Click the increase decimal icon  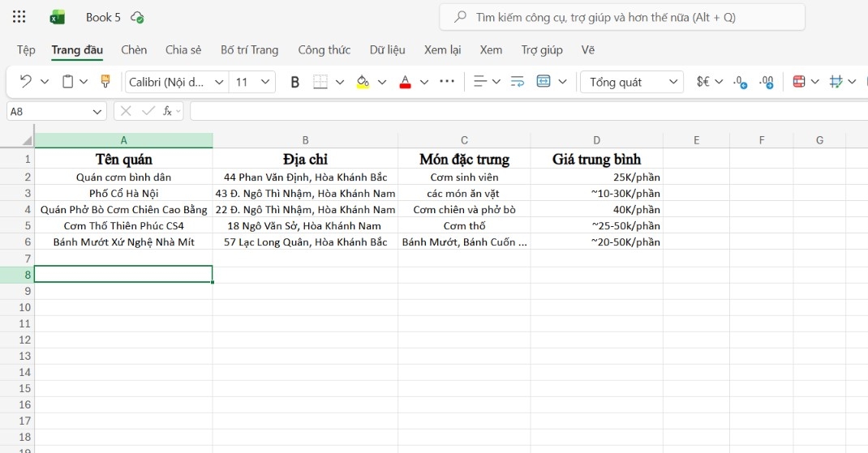coord(767,82)
